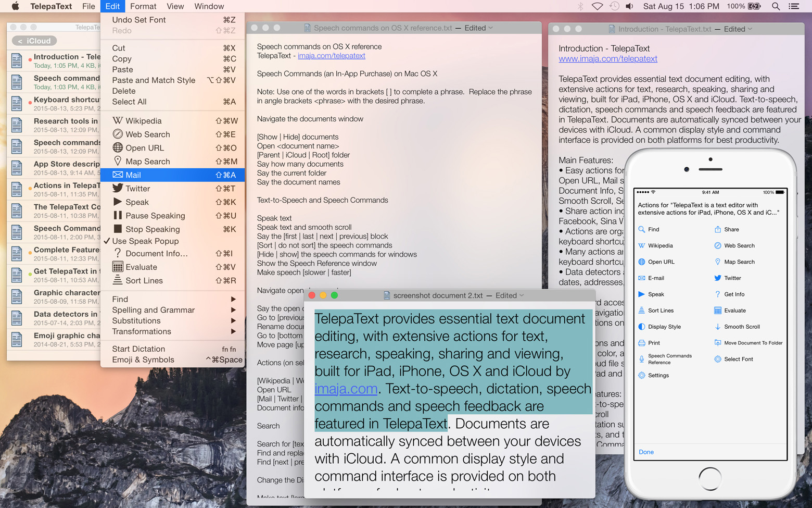This screenshot has width=812, height=508.
Task: Tap E-mail envelope on the iPhone screen
Action: pos(642,278)
